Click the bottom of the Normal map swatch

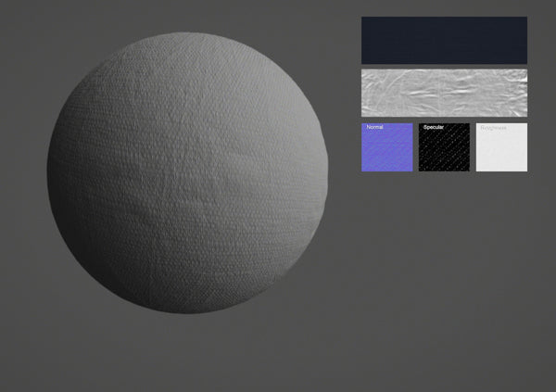click(387, 165)
